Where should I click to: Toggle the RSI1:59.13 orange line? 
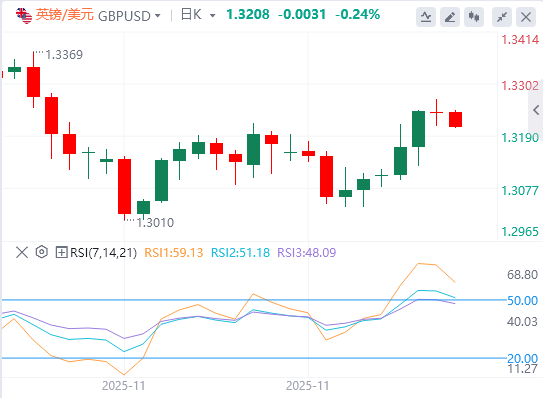tap(173, 253)
